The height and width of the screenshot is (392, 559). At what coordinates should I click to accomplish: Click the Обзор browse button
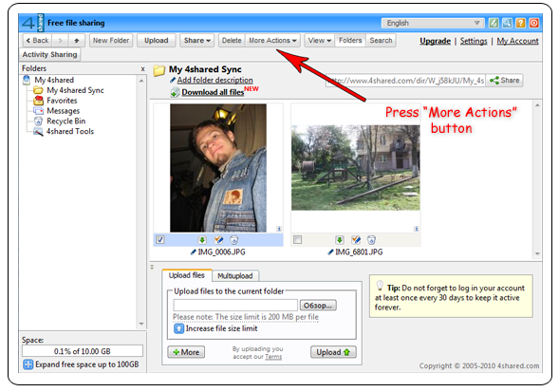[x=318, y=306]
